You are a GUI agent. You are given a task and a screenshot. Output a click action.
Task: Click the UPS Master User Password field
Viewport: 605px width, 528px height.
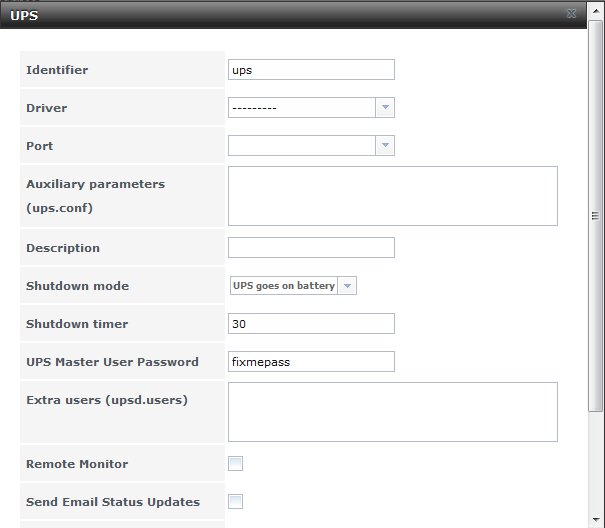coord(311,362)
